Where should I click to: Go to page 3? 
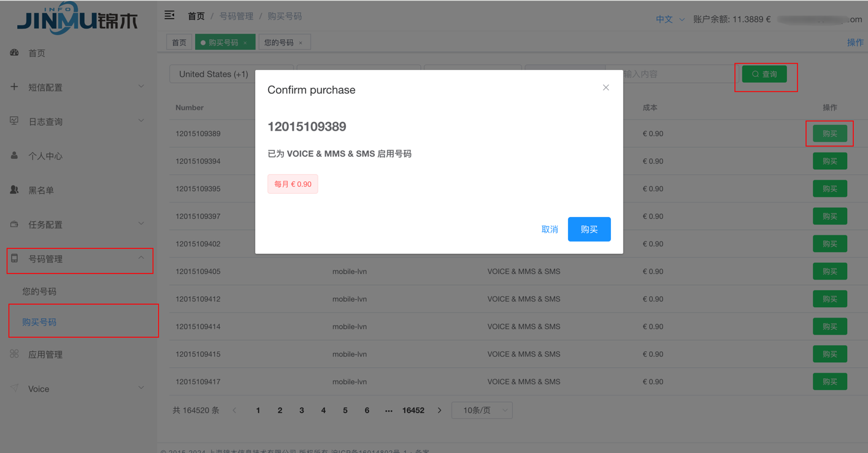pyautogui.click(x=302, y=410)
